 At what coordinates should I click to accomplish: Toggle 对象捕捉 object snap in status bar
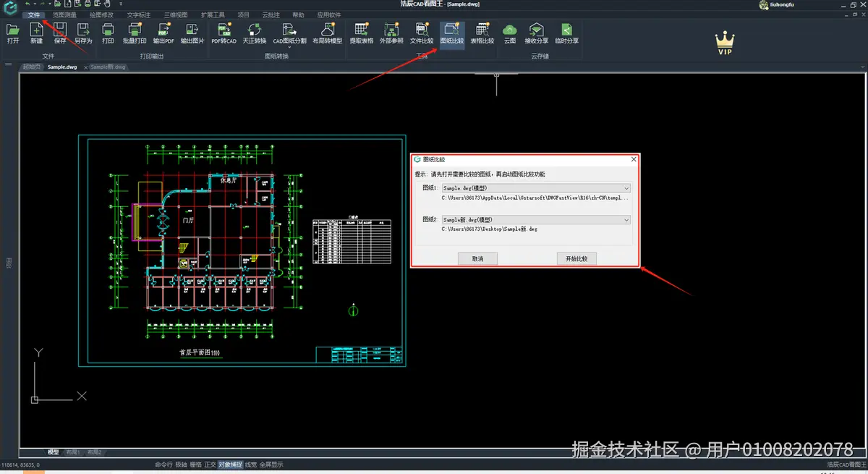[x=230, y=465]
